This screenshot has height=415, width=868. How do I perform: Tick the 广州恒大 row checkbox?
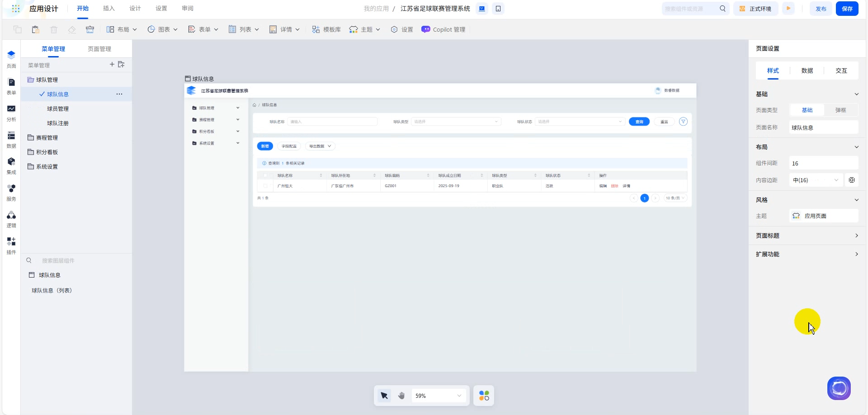point(265,186)
